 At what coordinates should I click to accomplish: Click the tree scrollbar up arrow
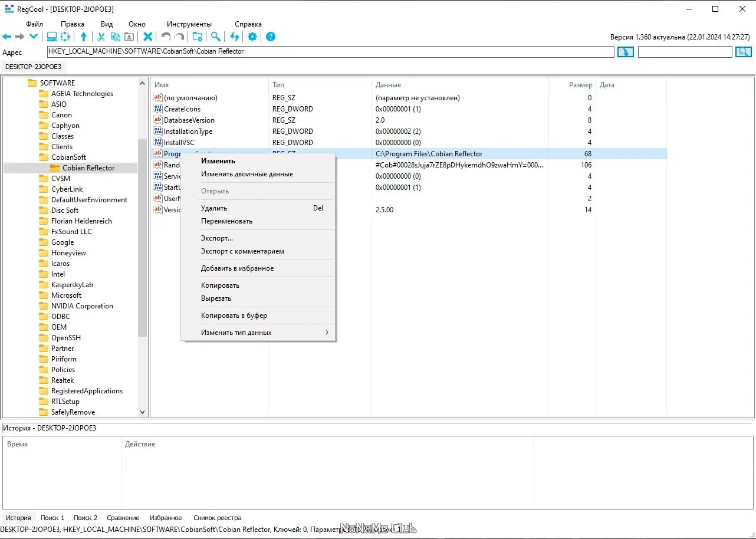142,83
